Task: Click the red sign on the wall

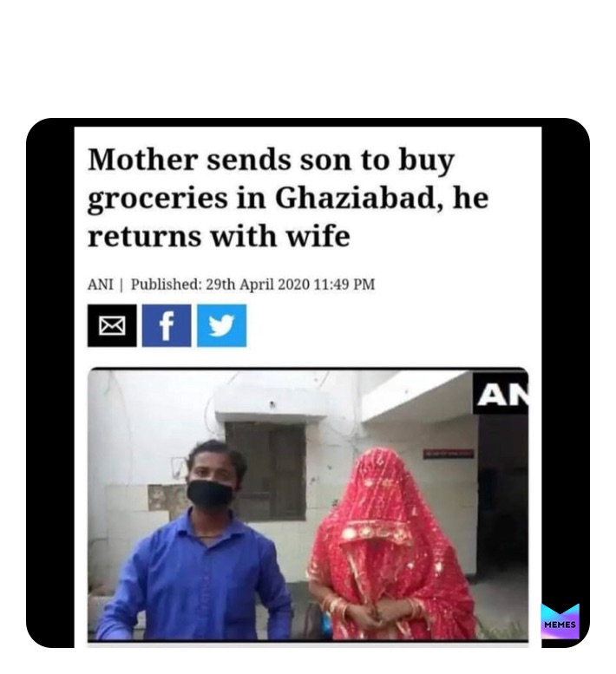Action: (449, 454)
